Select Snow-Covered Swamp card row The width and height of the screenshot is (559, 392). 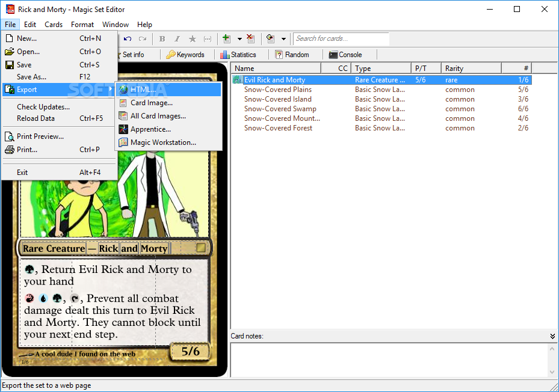tap(381, 109)
